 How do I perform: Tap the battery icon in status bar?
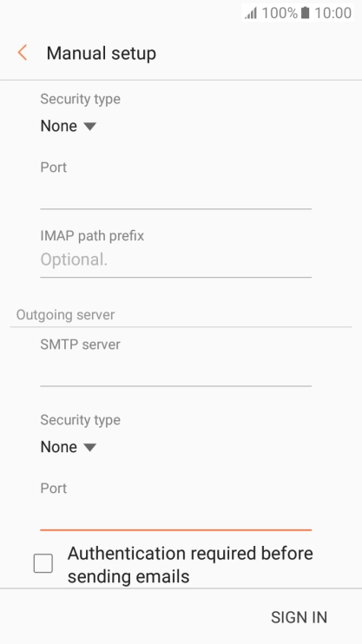tap(305, 13)
